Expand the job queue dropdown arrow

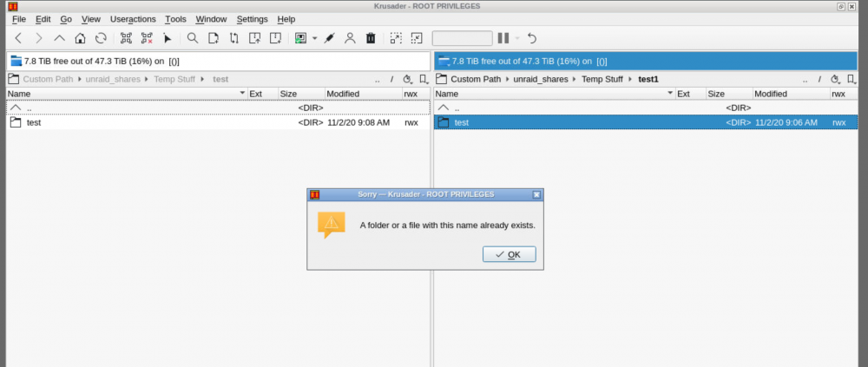(517, 38)
